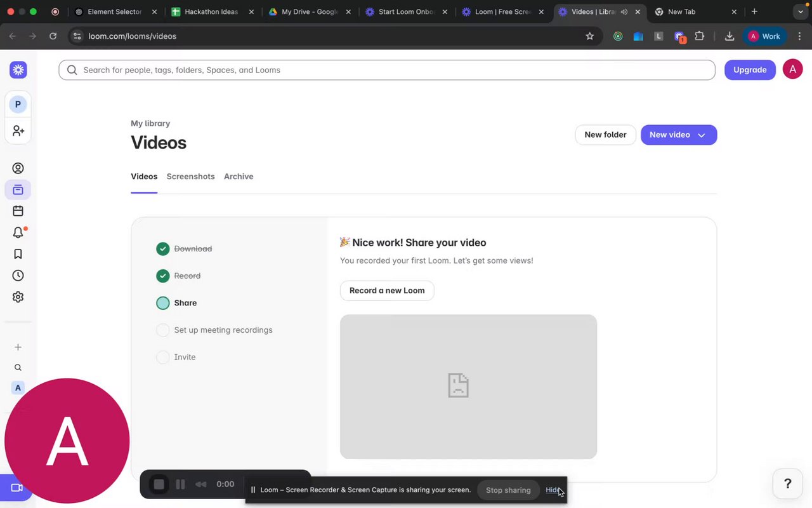This screenshot has height=508, width=812.
Task: Switch to Start Loom Onboarding browser tab
Action: [x=407, y=11]
